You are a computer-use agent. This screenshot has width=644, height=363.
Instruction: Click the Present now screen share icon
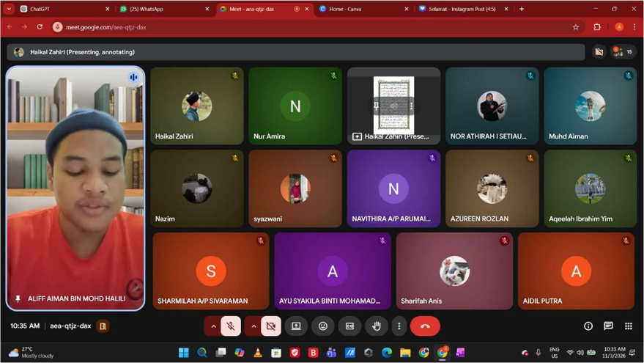[x=296, y=326]
